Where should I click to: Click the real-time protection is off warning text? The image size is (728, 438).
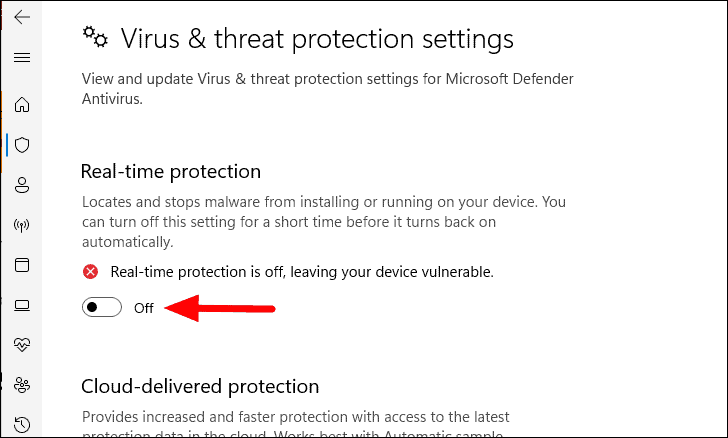[302, 272]
